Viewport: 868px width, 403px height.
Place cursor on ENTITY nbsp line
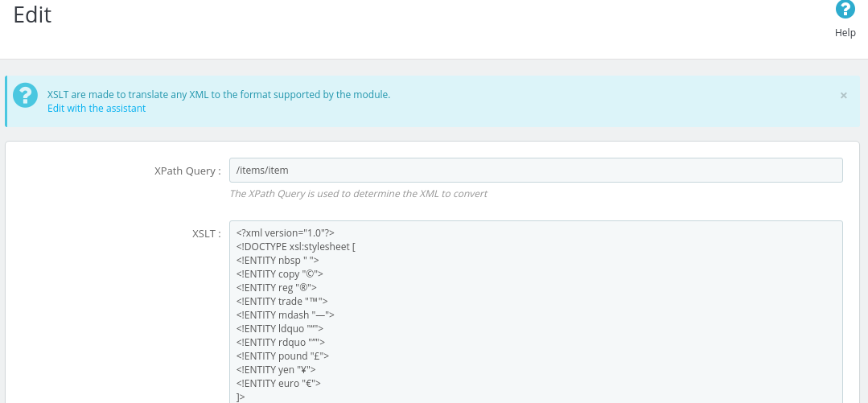pos(278,261)
